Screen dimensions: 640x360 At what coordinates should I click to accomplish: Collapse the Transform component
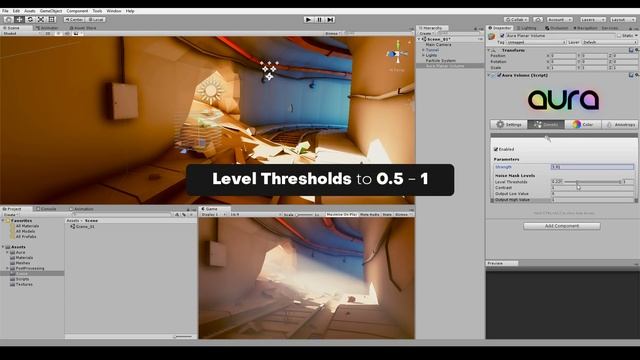pos(489,50)
